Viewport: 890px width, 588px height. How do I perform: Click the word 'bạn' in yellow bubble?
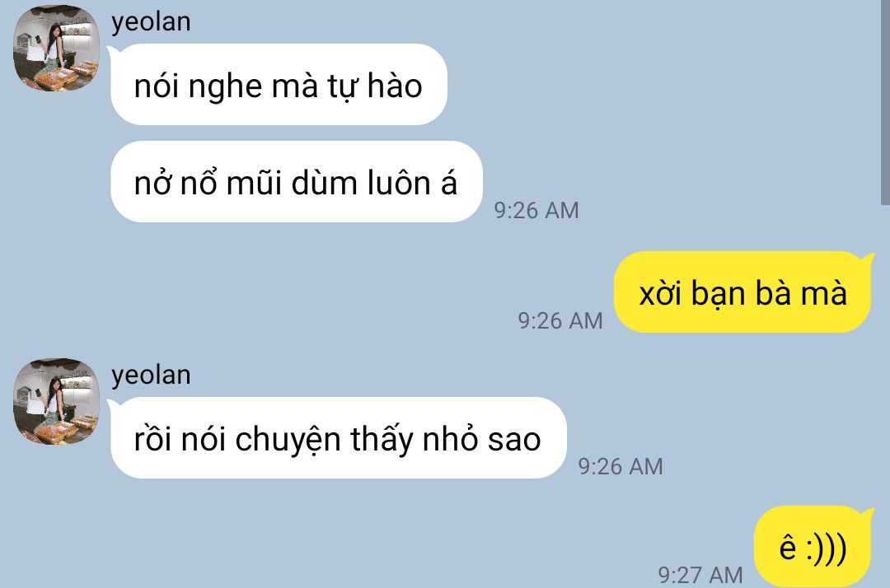[x=718, y=295]
